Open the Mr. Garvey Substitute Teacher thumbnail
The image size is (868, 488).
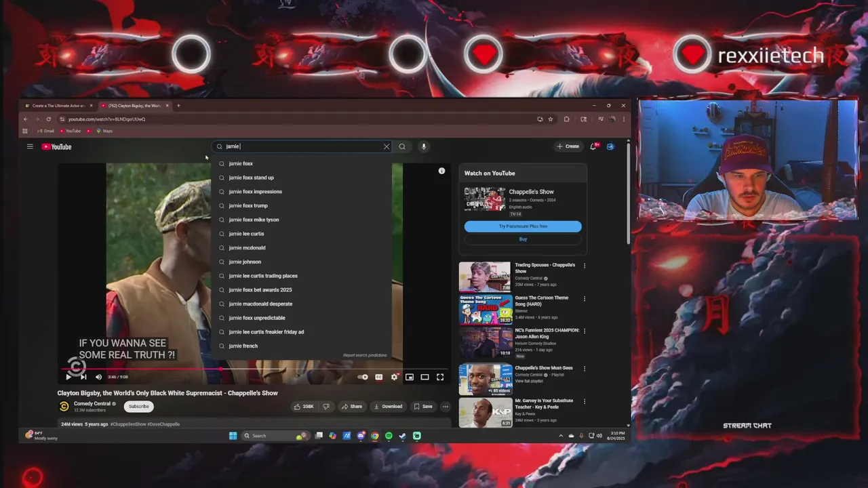(485, 413)
